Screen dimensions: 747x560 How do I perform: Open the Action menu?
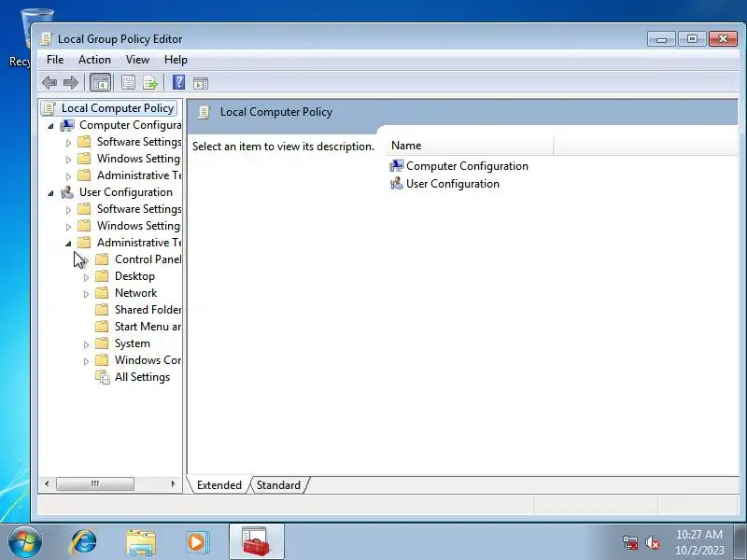click(x=95, y=60)
